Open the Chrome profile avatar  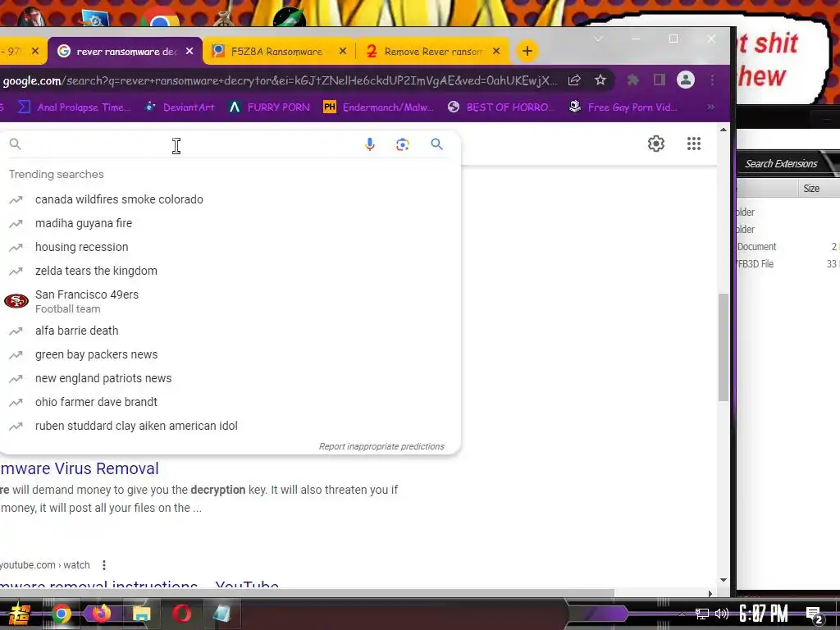[685, 80]
